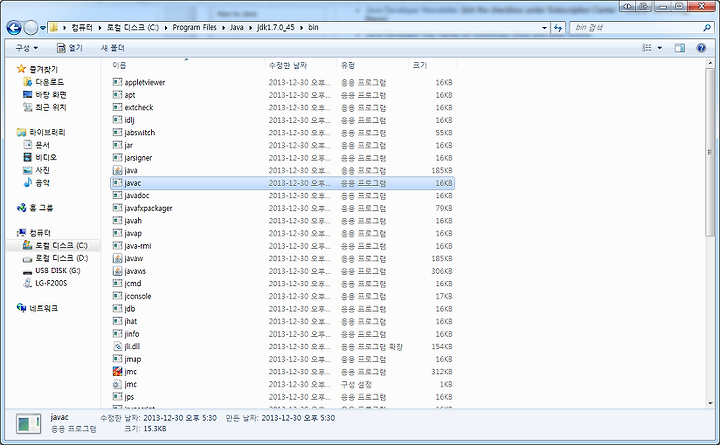
Task: Click the jarsigner file icon
Action: [118, 158]
